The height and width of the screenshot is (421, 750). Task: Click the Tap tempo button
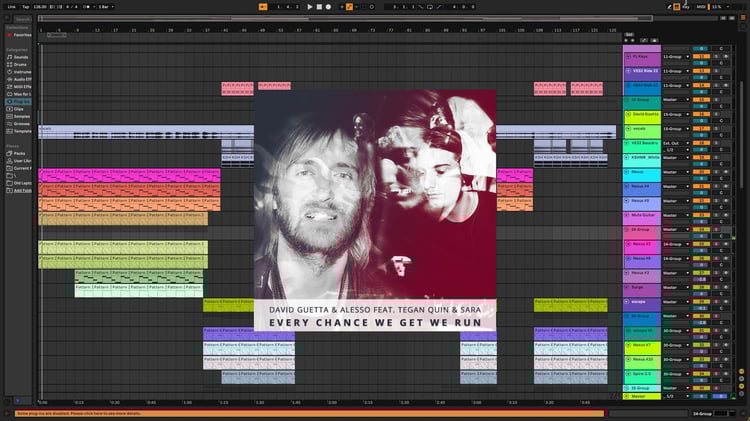[26, 7]
